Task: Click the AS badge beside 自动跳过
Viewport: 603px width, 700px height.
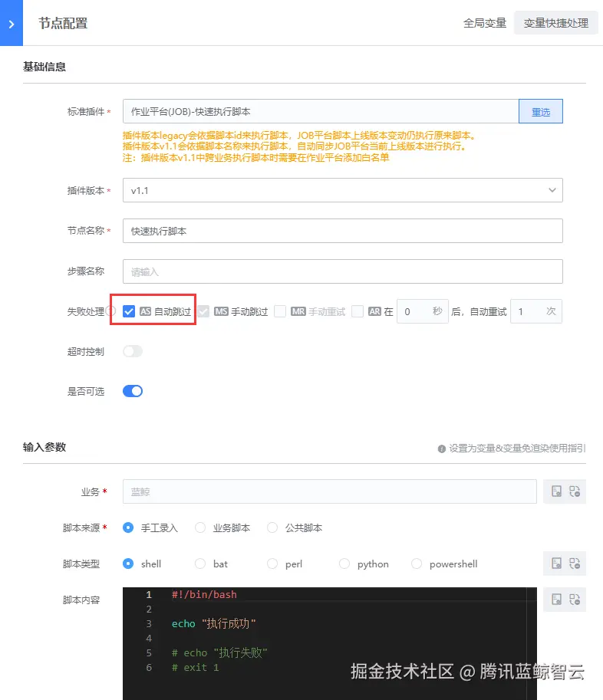Action: pos(145,311)
